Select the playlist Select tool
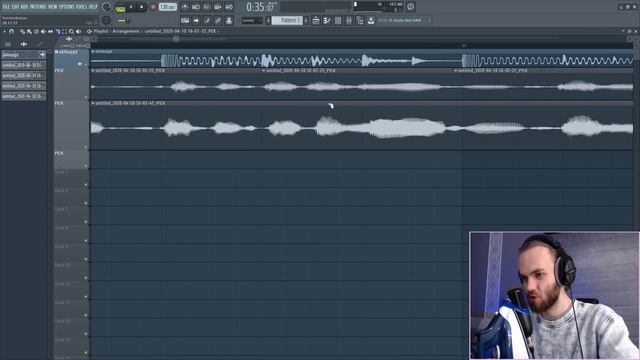 [64, 31]
